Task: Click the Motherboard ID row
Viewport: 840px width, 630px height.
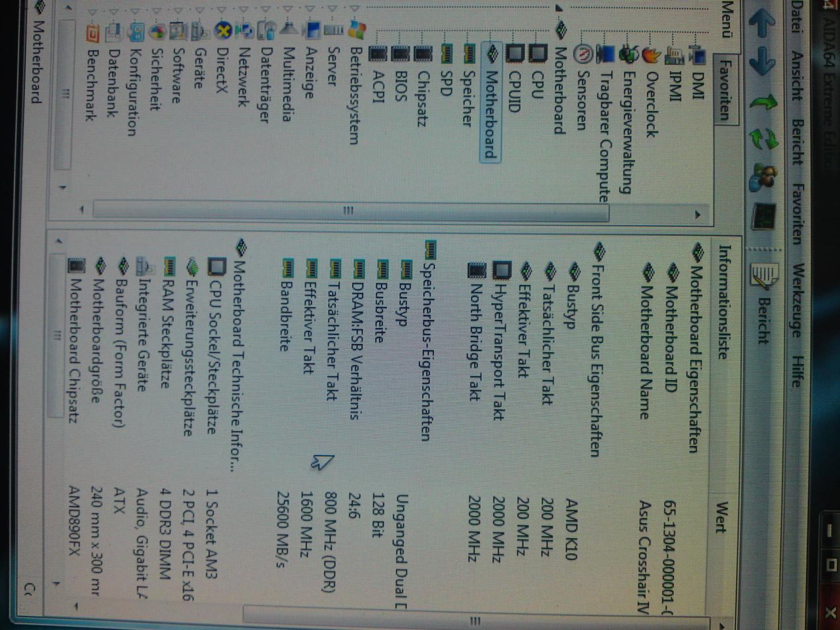Action: (x=670, y=439)
